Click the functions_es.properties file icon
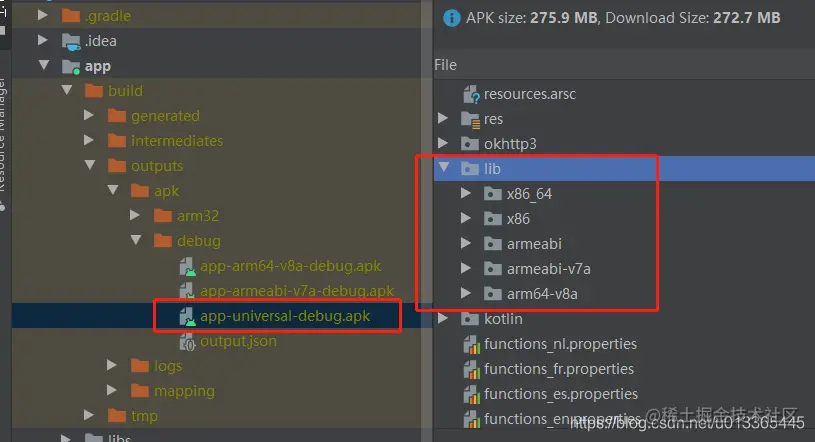Image resolution: width=815 pixels, height=442 pixels. click(471, 395)
